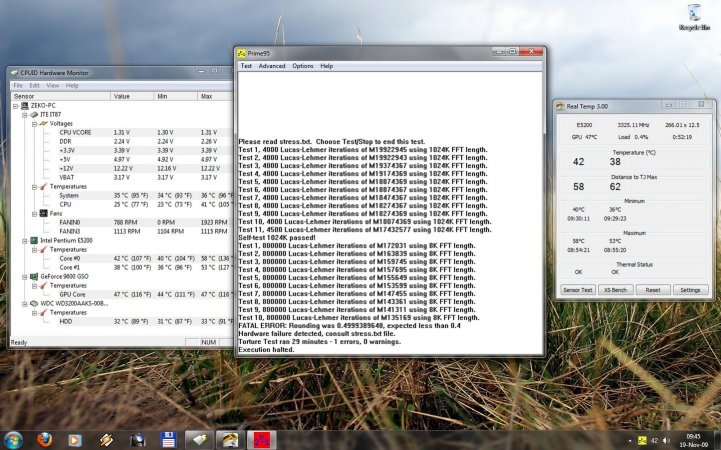Click the Voltages lightning icon

tap(44, 124)
